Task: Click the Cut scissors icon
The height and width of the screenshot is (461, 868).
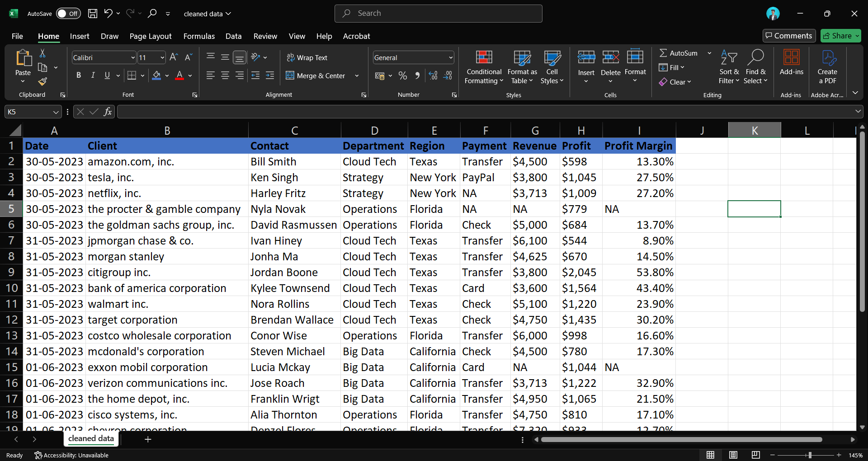Action: (42, 53)
